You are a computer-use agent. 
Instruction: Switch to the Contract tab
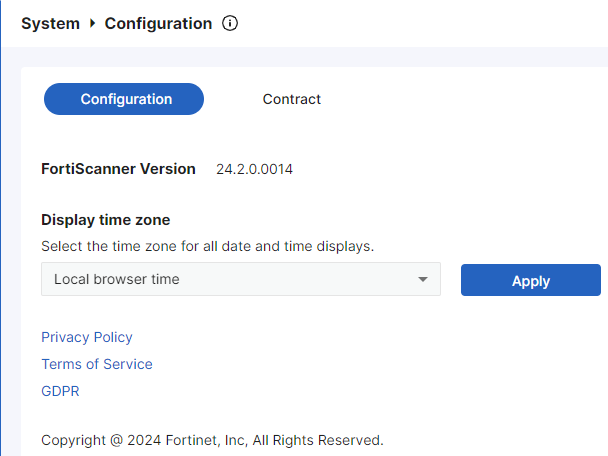tap(291, 99)
